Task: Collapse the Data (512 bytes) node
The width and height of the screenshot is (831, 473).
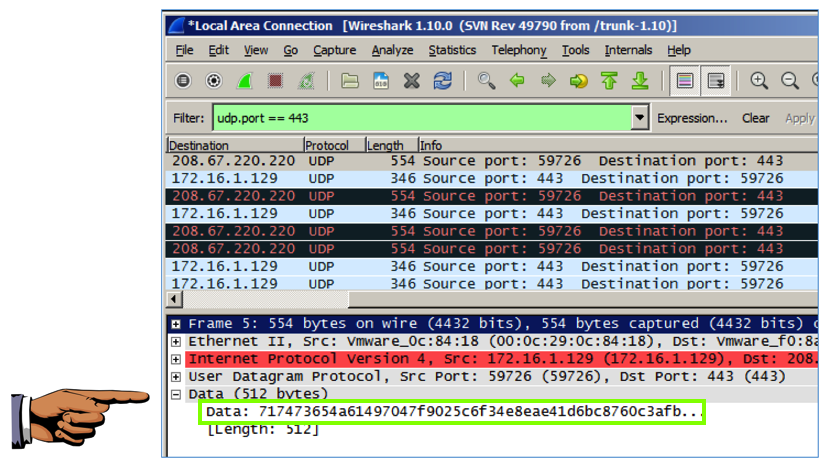Action: 175,395
